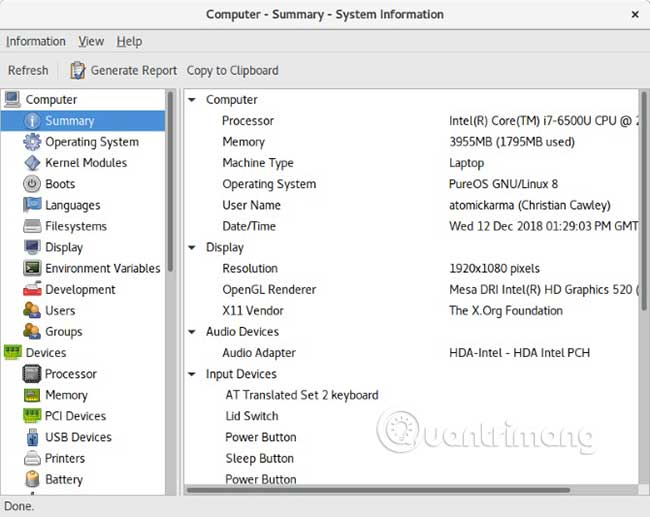Screen dimensions: 650x517
Task: Click the Computer category monitor icon
Action: coord(12,100)
